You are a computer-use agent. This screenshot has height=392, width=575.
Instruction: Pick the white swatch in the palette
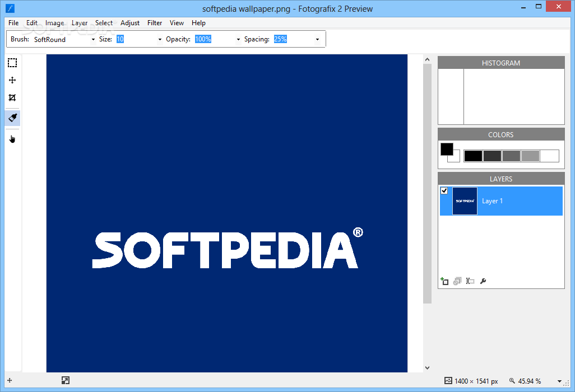(x=549, y=156)
